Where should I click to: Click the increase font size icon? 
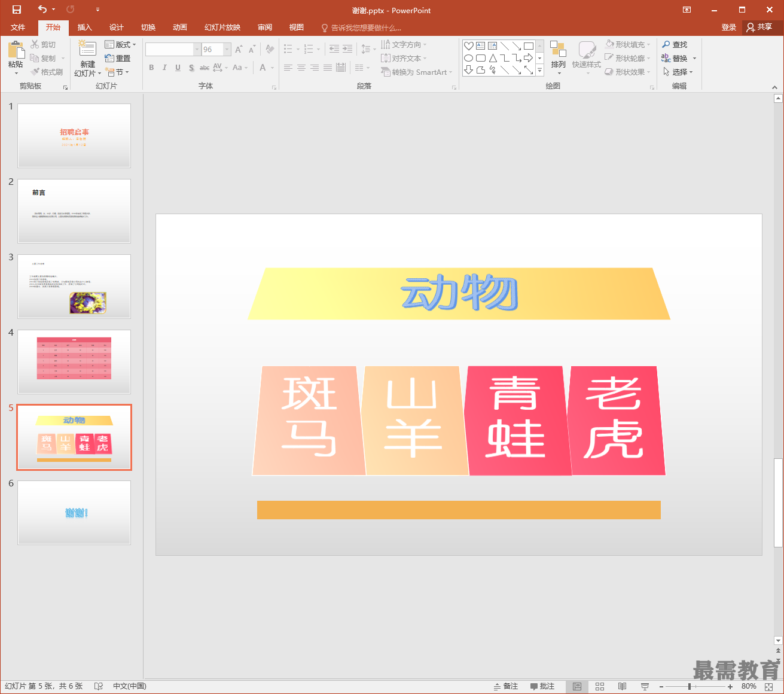point(239,49)
